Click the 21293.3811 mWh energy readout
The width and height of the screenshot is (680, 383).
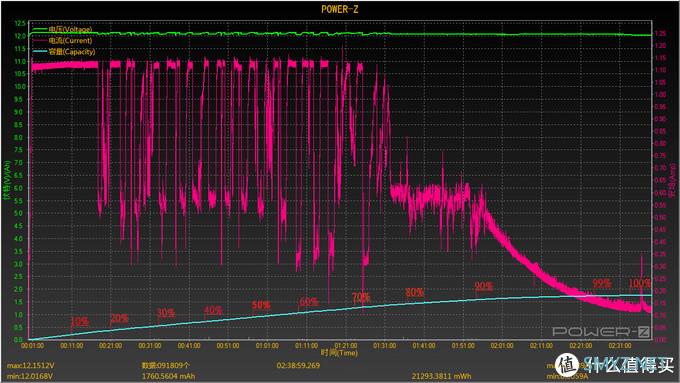[441, 376]
